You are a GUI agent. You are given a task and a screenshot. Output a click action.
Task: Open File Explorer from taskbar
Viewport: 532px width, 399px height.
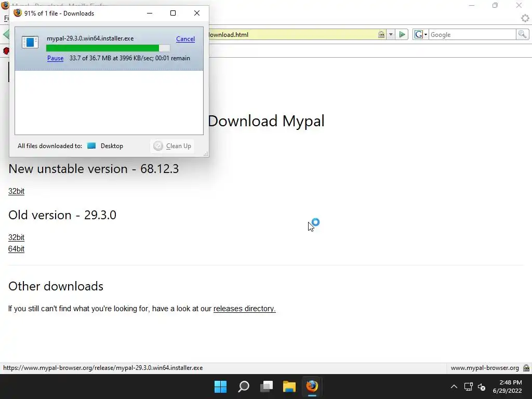click(289, 387)
